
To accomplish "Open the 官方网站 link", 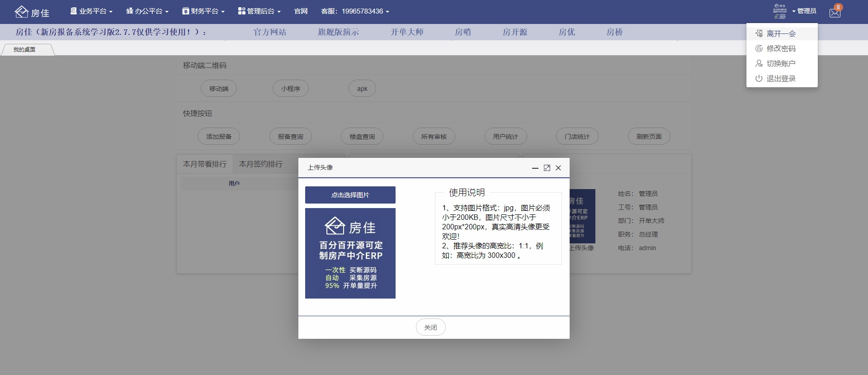I will [x=270, y=32].
